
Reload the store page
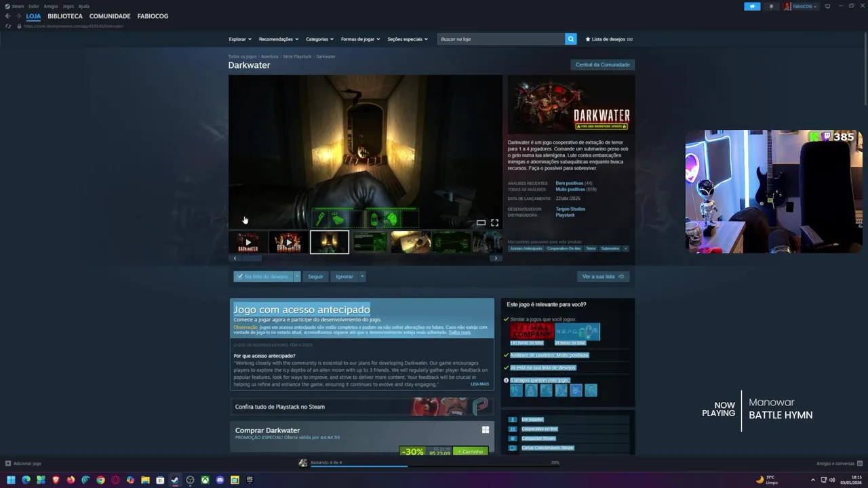point(7,26)
